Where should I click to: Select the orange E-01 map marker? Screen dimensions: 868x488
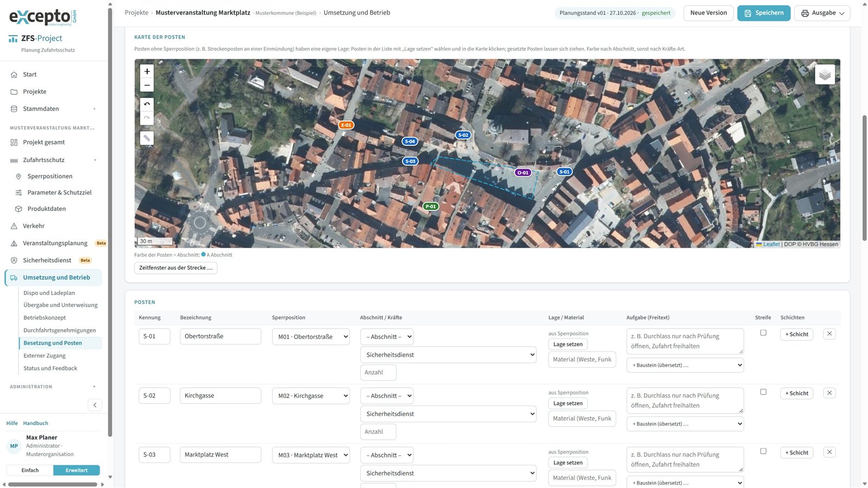(346, 125)
